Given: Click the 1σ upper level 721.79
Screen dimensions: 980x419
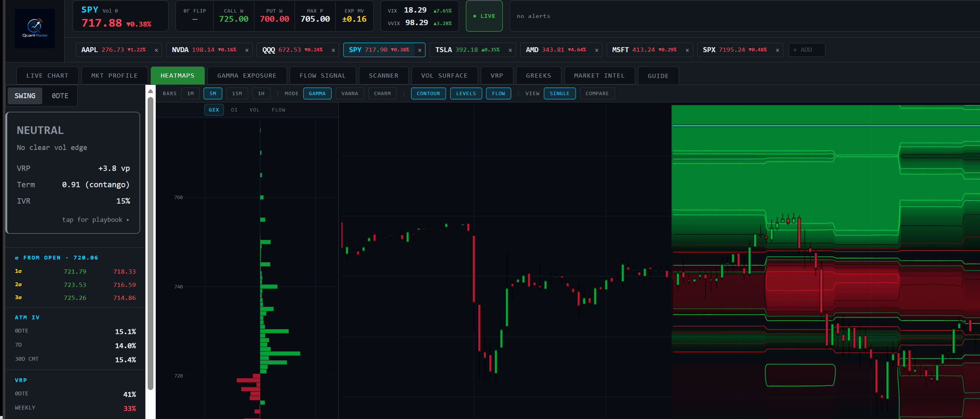Looking at the screenshot, I should 75,271.
